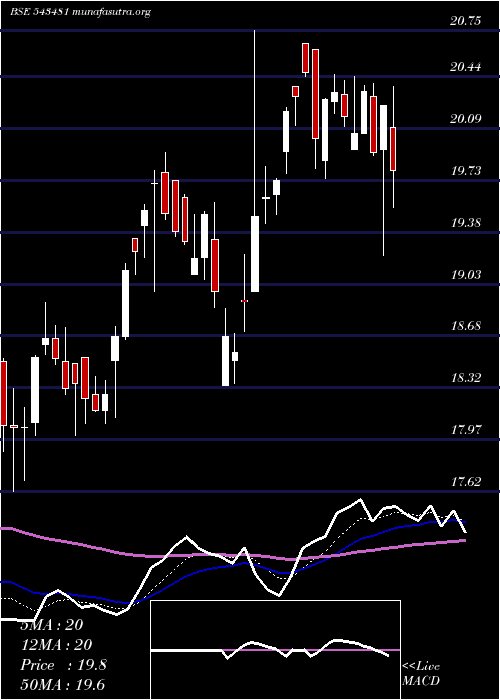Screen dimensions: 500x700
Task: Click the <<Live MACD label
Action: (421, 674)
